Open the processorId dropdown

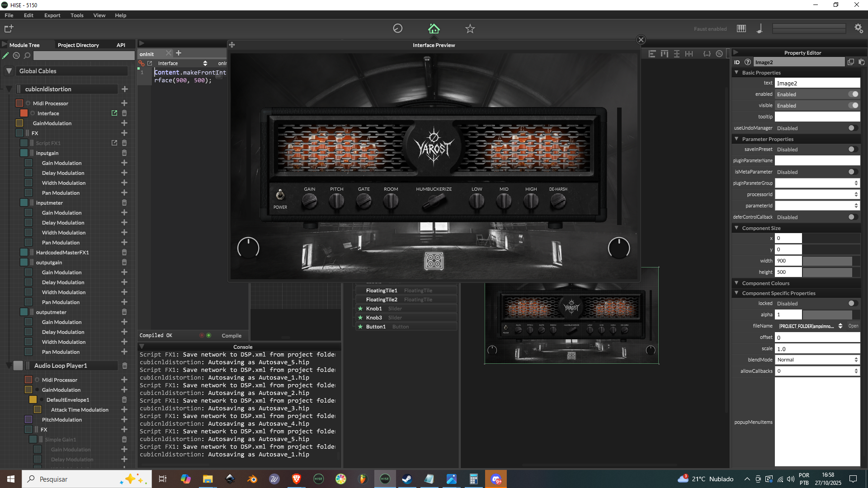[x=817, y=194]
